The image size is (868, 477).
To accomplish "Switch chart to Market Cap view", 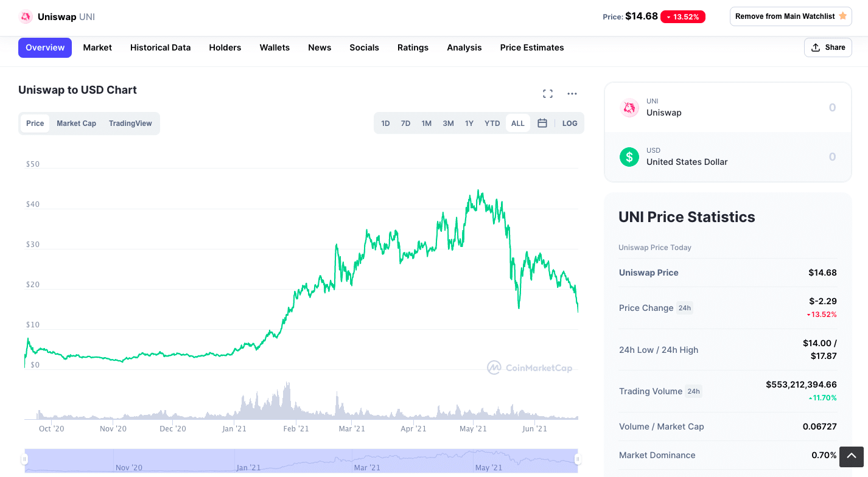I will click(77, 124).
